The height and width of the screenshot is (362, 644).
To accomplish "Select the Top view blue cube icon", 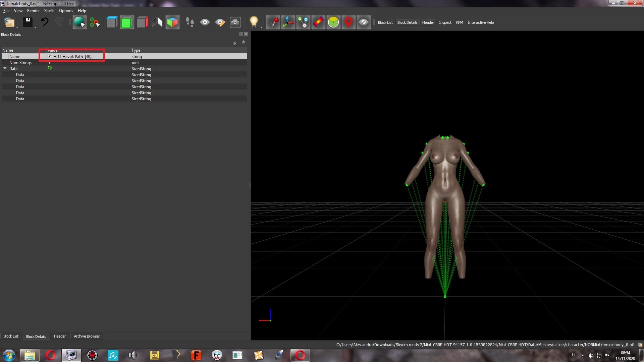I will click(112, 22).
